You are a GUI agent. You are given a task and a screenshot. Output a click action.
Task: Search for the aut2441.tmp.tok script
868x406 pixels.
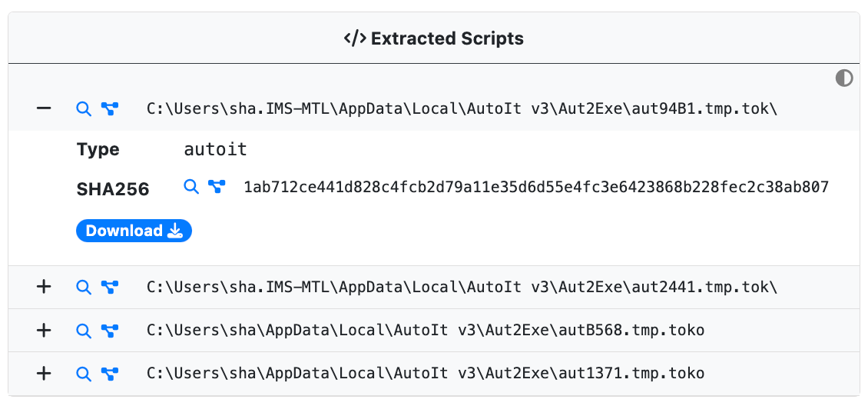(x=84, y=287)
